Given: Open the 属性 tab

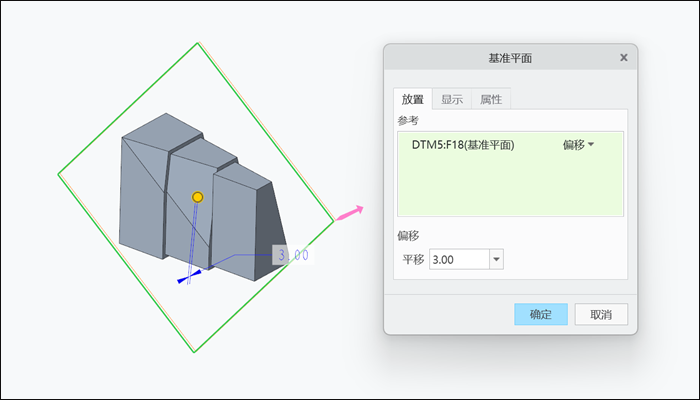Looking at the screenshot, I should (x=491, y=99).
